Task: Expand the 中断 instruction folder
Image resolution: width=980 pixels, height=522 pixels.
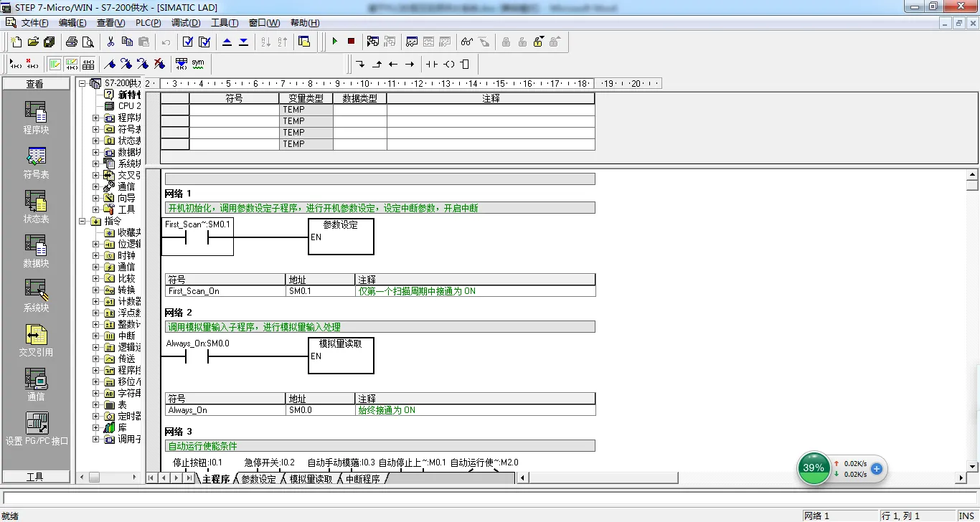Action: coord(96,336)
